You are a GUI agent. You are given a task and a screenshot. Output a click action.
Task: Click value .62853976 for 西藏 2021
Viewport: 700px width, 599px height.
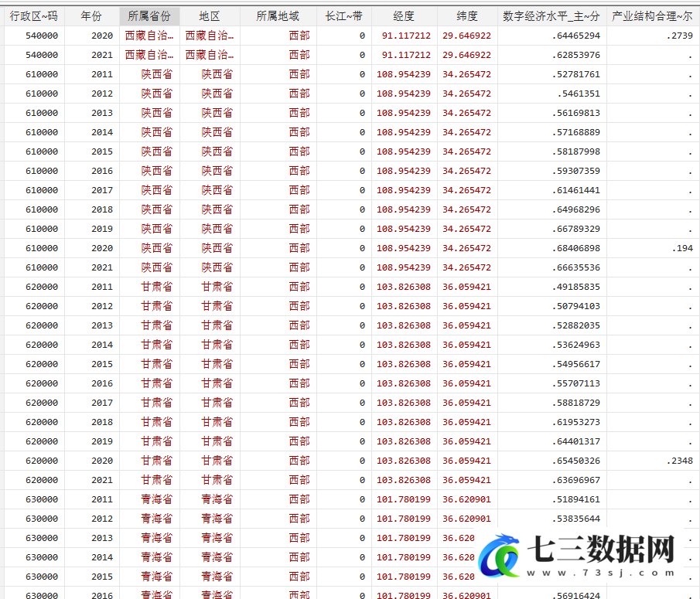point(576,55)
